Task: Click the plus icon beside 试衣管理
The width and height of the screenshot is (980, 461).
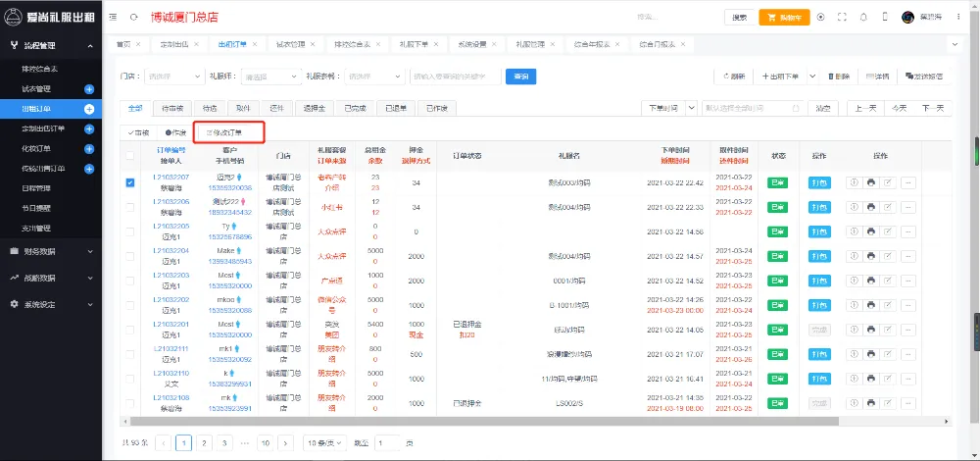Action: [x=89, y=89]
